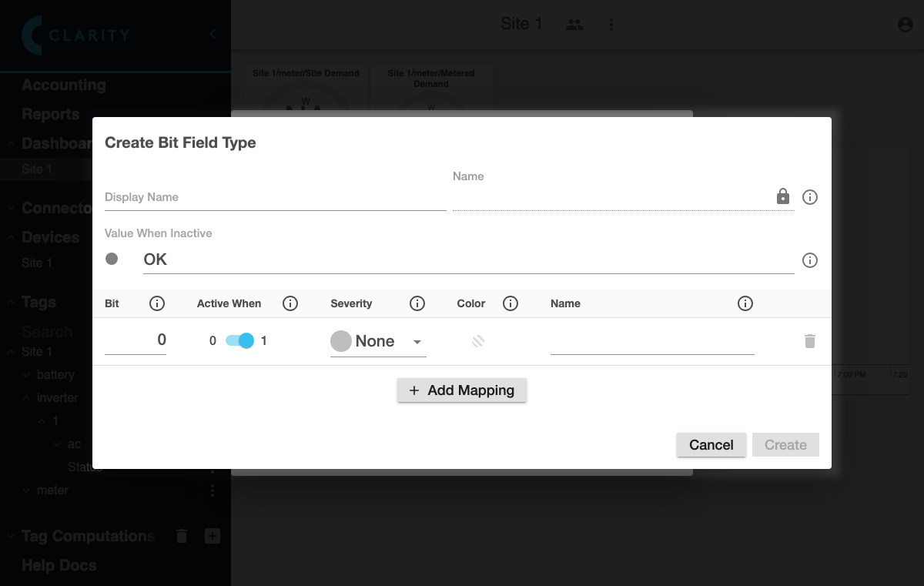Cancel the Create Bit Field dialog
This screenshot has height=586, width=924.
tap(711, 444)
